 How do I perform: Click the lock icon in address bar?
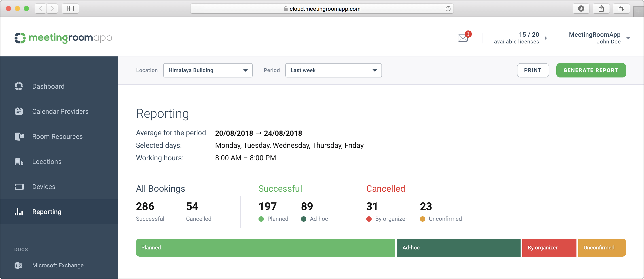(286, 9)
